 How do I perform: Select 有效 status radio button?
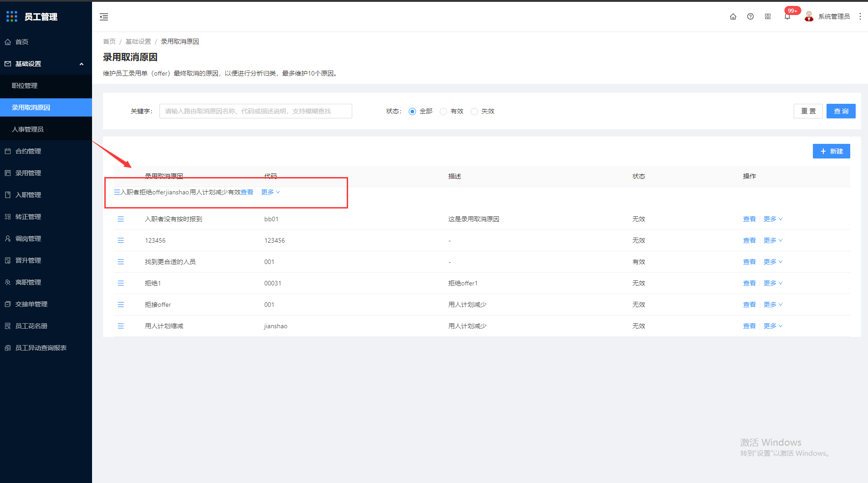(443, 112)
